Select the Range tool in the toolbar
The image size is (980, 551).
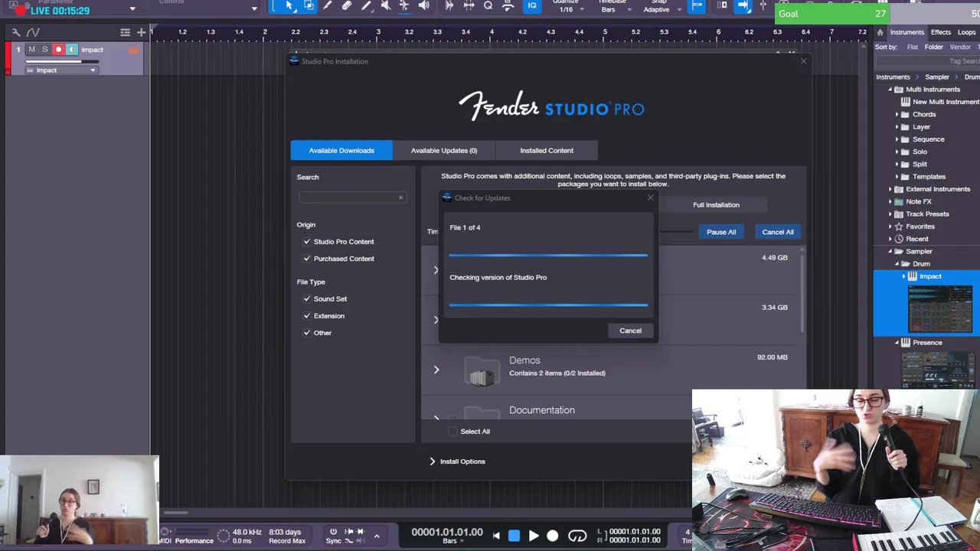click(309, 6)
